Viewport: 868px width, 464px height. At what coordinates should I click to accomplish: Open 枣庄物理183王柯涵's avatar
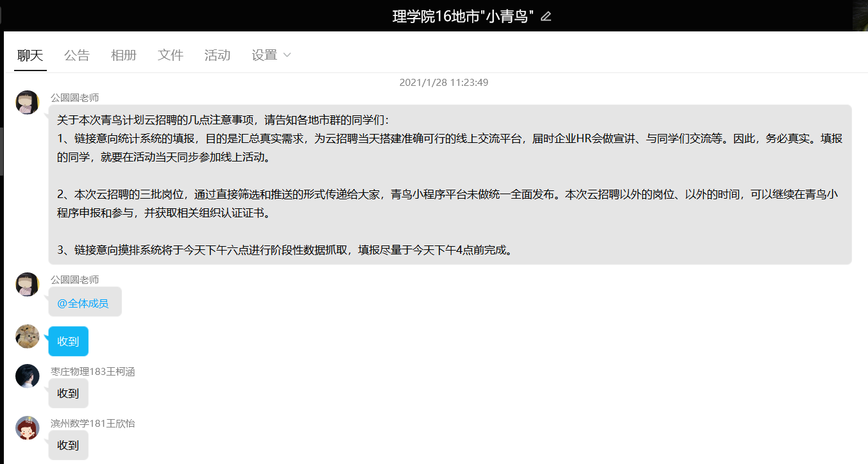28,376
